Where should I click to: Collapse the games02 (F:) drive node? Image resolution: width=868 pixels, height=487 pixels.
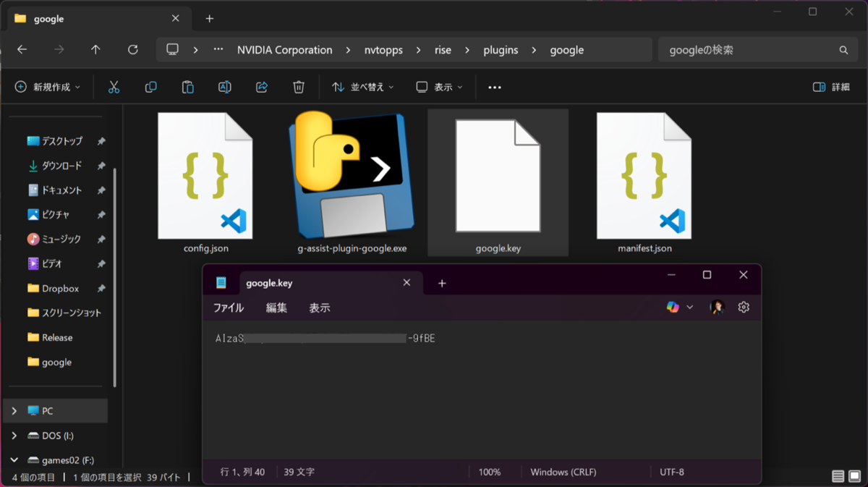[14, 460]
